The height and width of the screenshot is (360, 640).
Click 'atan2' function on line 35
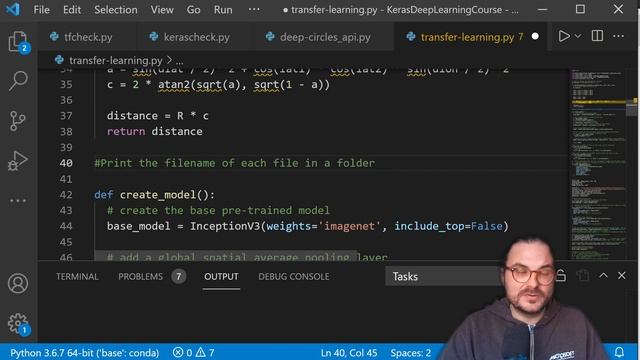pyautogui.click(x=173, y=85)
